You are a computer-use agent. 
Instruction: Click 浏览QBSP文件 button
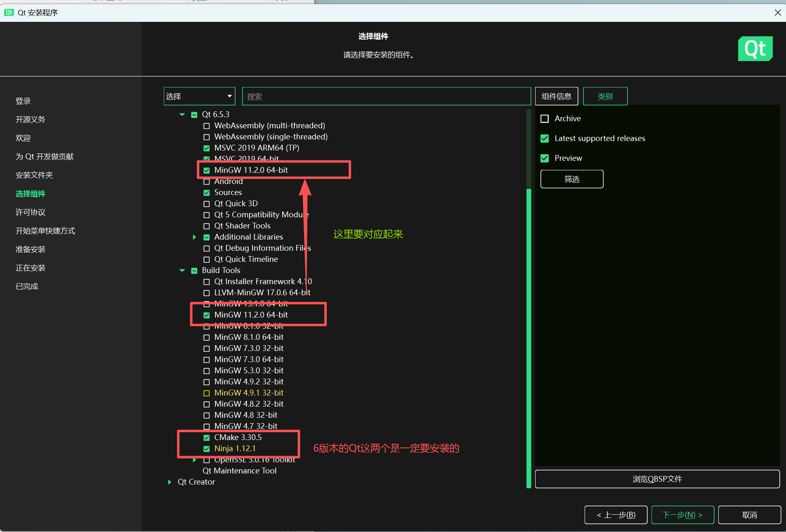657,479
